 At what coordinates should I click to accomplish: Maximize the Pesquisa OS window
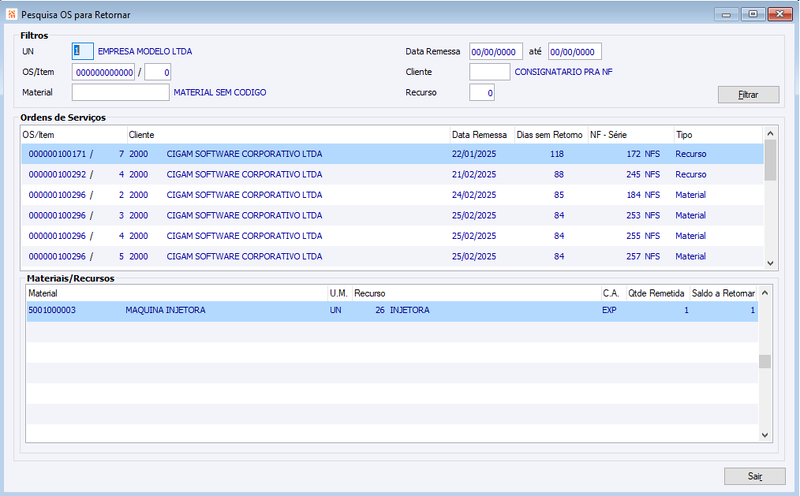pyautogui.click(x=753, y=14)
